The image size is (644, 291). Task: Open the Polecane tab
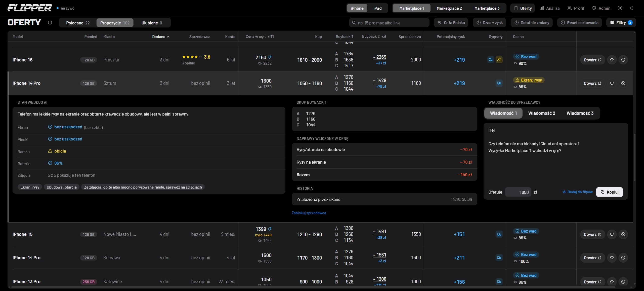(x=78, y=23)
